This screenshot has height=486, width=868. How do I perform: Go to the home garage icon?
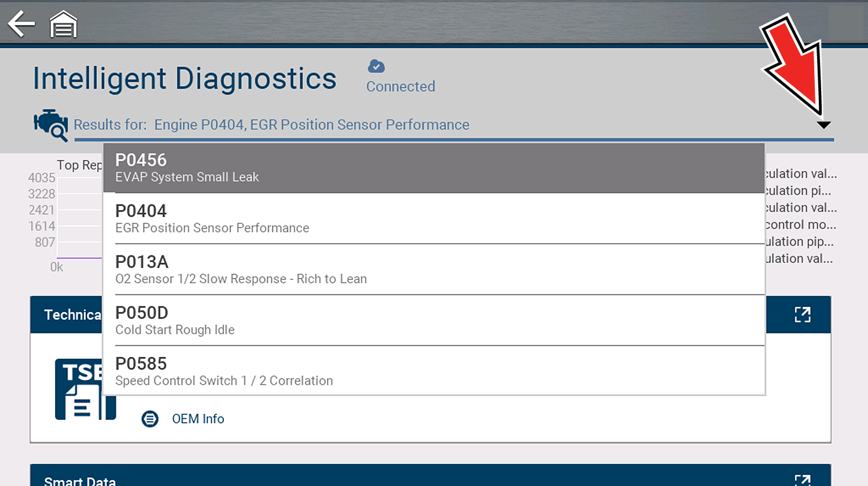click(x=63, y=24)
